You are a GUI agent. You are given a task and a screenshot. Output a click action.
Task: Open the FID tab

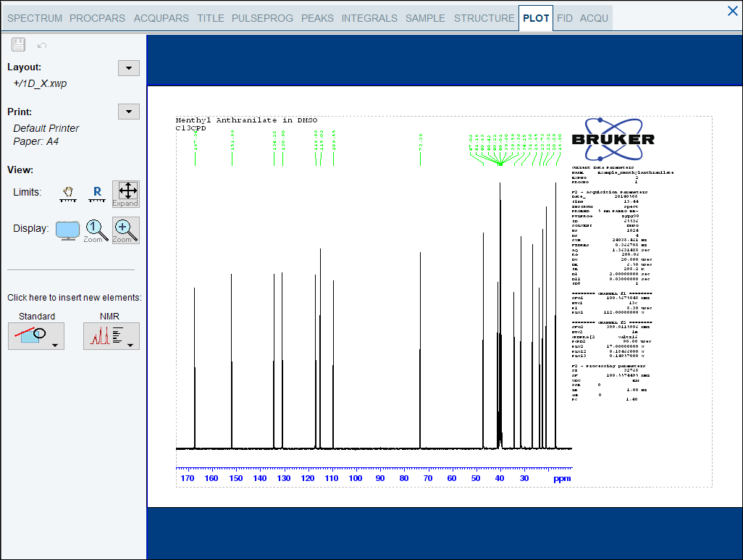coord(564,19)
